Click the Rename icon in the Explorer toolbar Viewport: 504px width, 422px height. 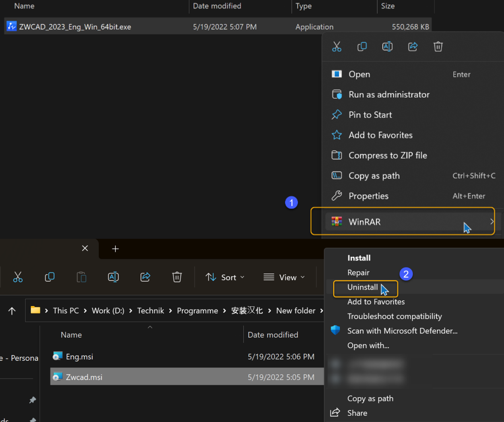(113, 277)
